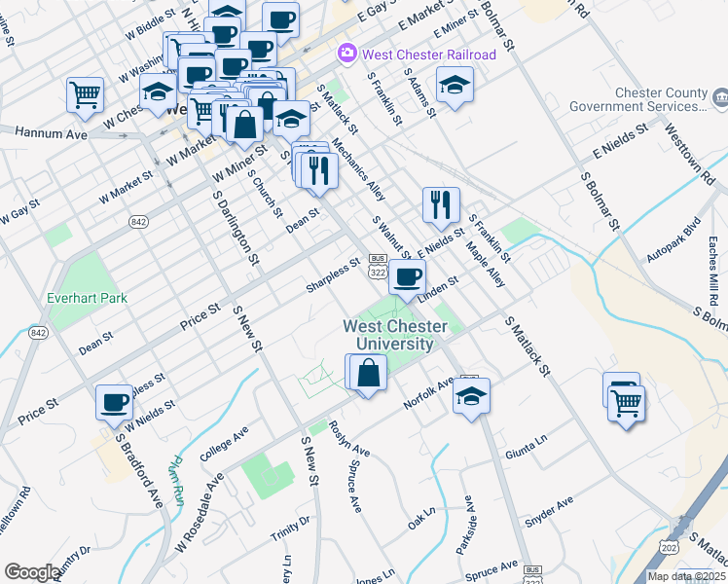The image size is (728, 584).
Task: Click the Map data ©2025 attribution
Action: 686,576
